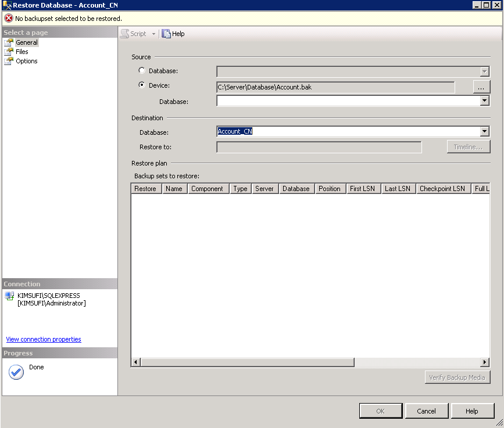The width and height of the screenshot is (504, 428).
Task: Open the Script dropdown arrow
Action: point(153,34)
